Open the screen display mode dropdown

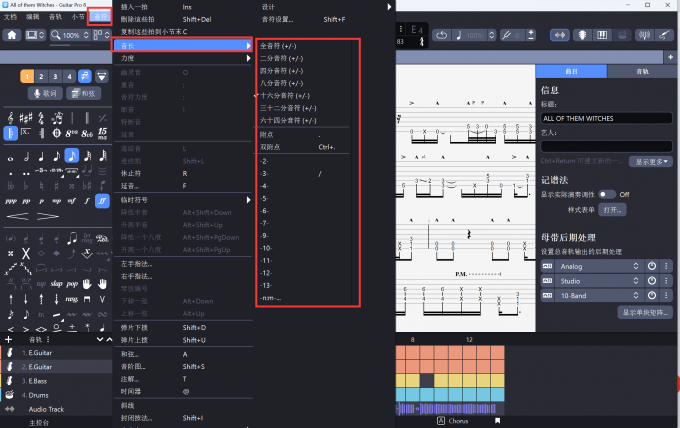tap(35, 35)
